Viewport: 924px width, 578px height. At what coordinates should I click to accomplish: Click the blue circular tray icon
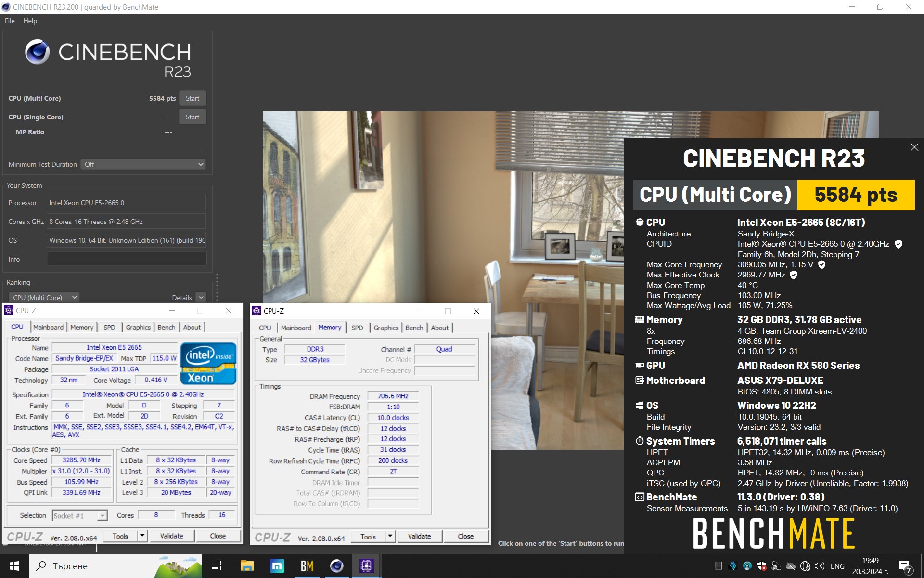tap(747, 566)
